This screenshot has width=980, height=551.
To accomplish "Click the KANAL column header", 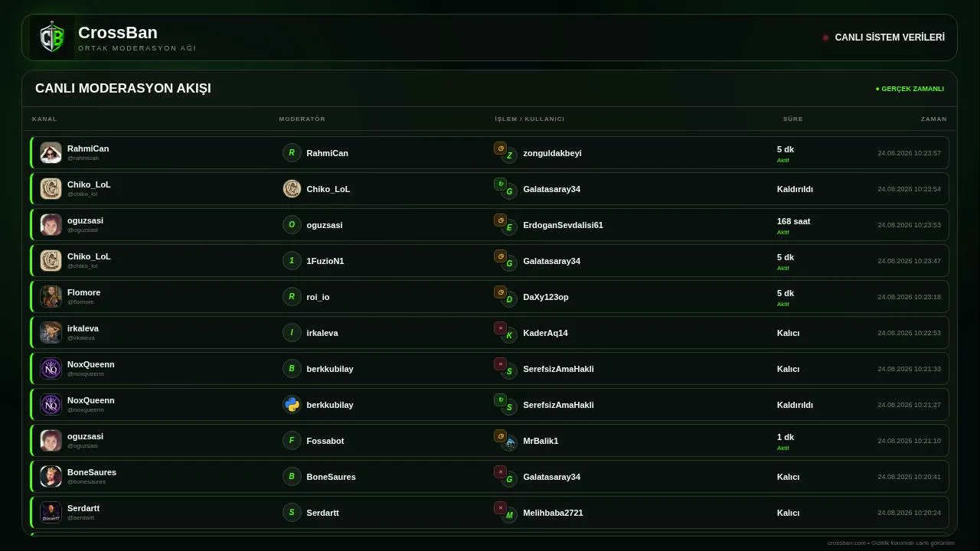I will click(44, 119).
